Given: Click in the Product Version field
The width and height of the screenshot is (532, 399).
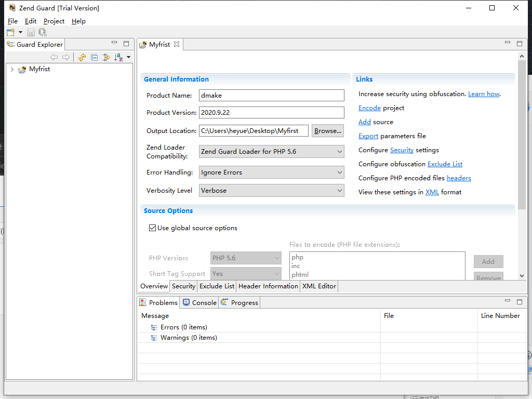Looking at the screenshot, I should coord(271,112).
